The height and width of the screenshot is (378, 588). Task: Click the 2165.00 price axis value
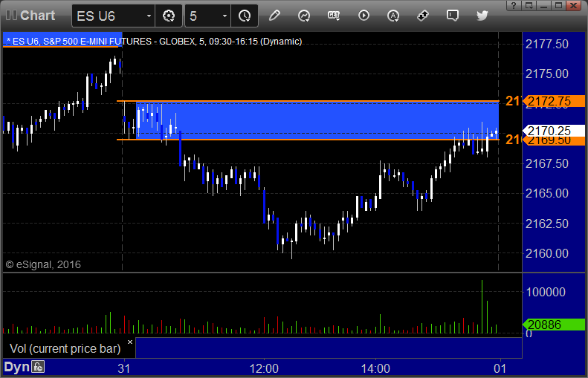click(x=547, y=193)
